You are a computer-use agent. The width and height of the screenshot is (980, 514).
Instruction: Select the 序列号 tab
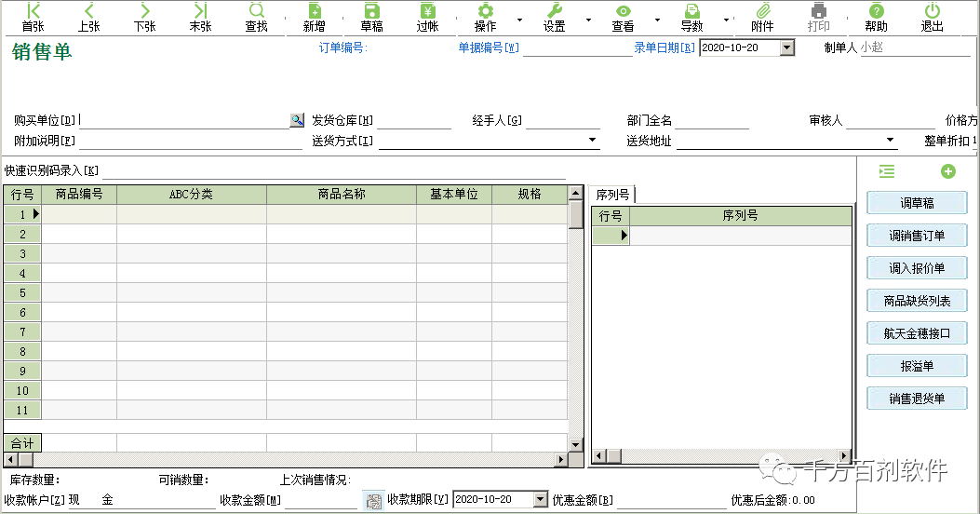pyautogui.click(x=612, y=195)
